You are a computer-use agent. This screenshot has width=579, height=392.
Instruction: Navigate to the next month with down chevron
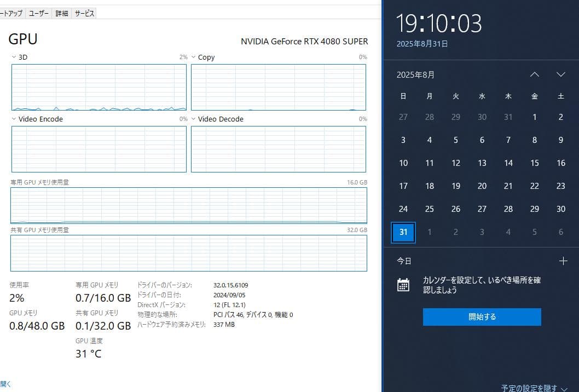[560, 74]
